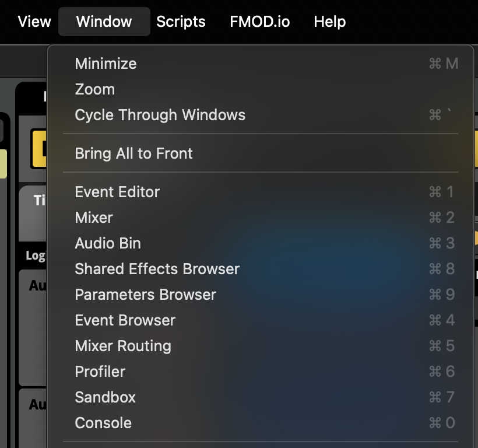Open the FMOD.io menu
Viewport: 478px width, 448px height.
coord(259,22)
